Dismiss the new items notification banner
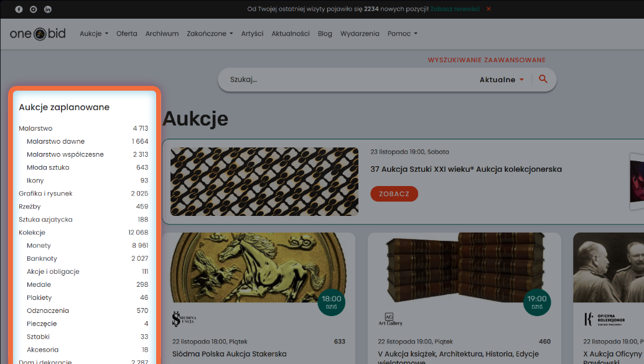This screenshot has width=644, height=364. click(488, 9)
